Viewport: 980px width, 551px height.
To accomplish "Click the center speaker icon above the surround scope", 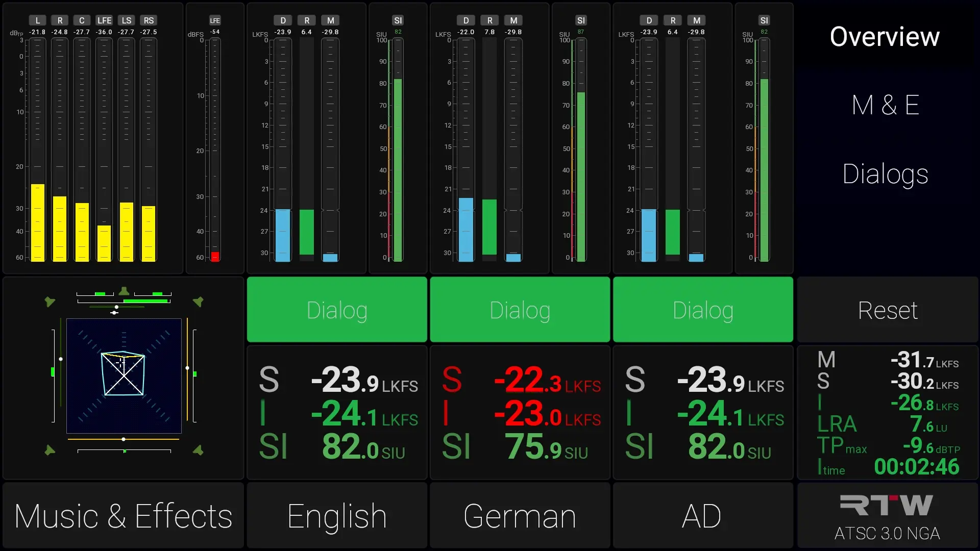I will click(x=124, y=291).
